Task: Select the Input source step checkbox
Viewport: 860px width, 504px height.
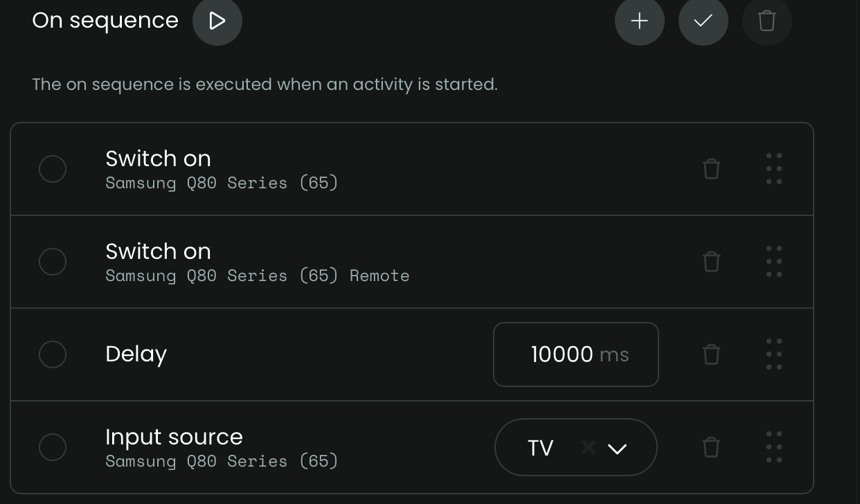Action: 53,447
